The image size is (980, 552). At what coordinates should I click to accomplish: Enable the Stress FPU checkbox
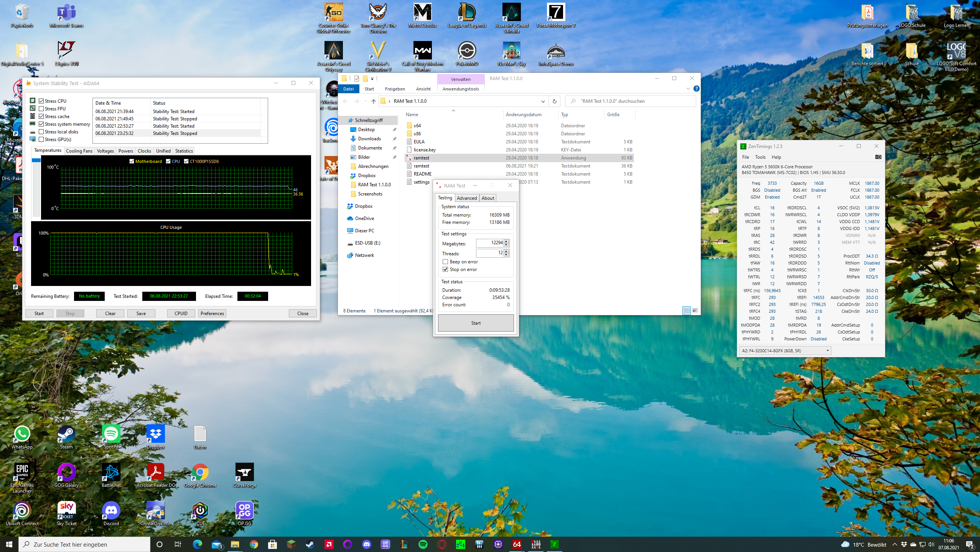click(41, 109)
